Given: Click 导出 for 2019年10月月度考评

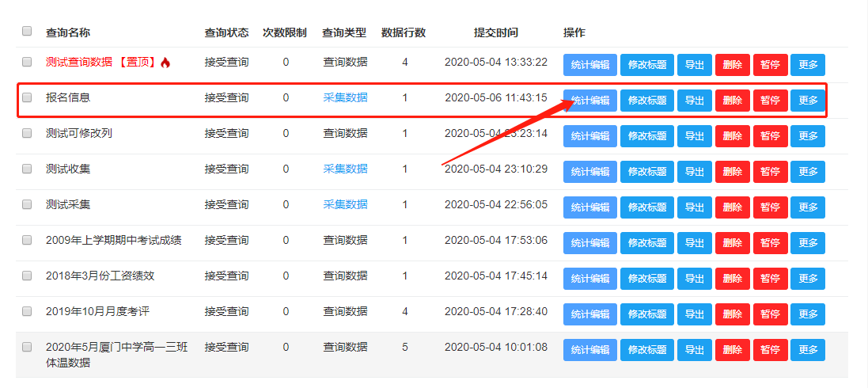Looking at the screenshot, I should (x=695, y=314).
